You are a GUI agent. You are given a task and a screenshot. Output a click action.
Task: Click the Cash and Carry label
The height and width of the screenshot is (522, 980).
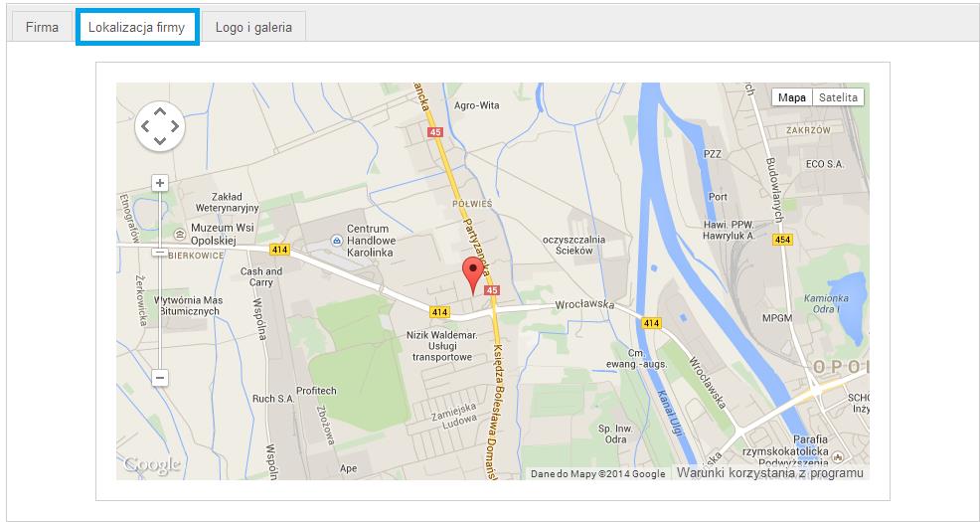click(261, 277)
